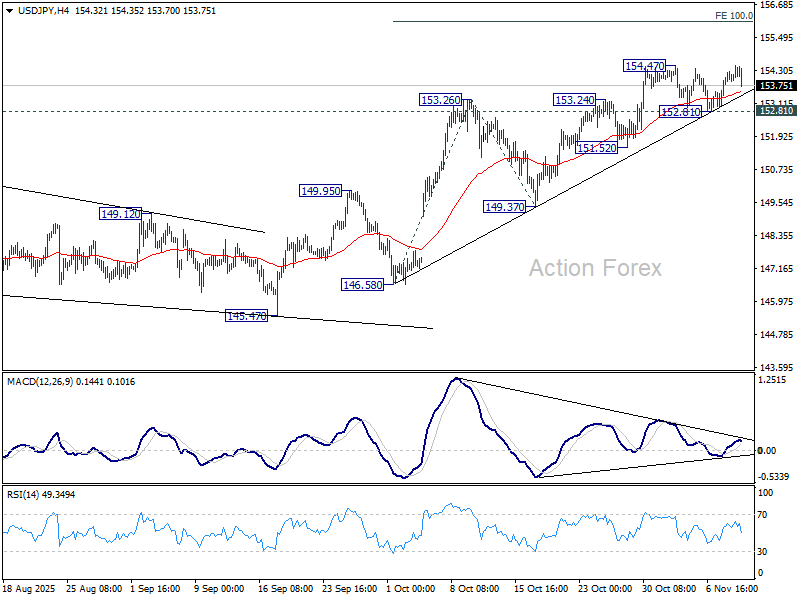Select the 153.260 peak price label
Image resolution: width=800 pixels, height=600 pixels.
[x=440, y=100]
